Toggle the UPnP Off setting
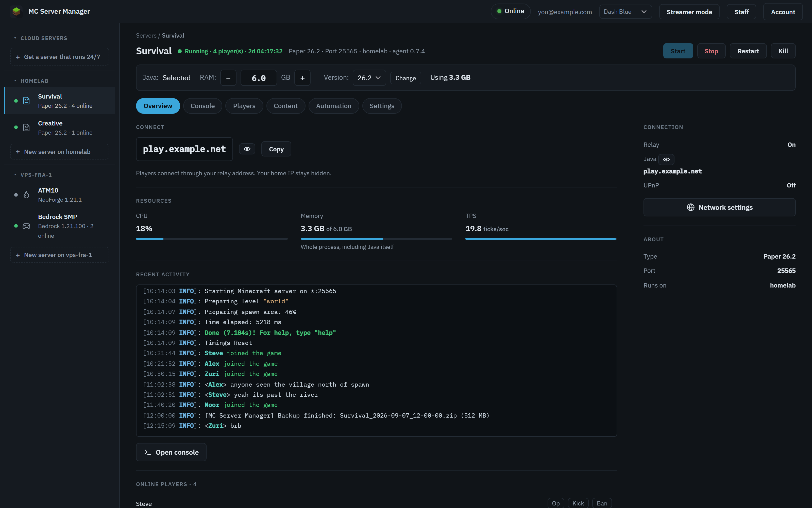The image size is (812, 508). [x=791, y=185]
